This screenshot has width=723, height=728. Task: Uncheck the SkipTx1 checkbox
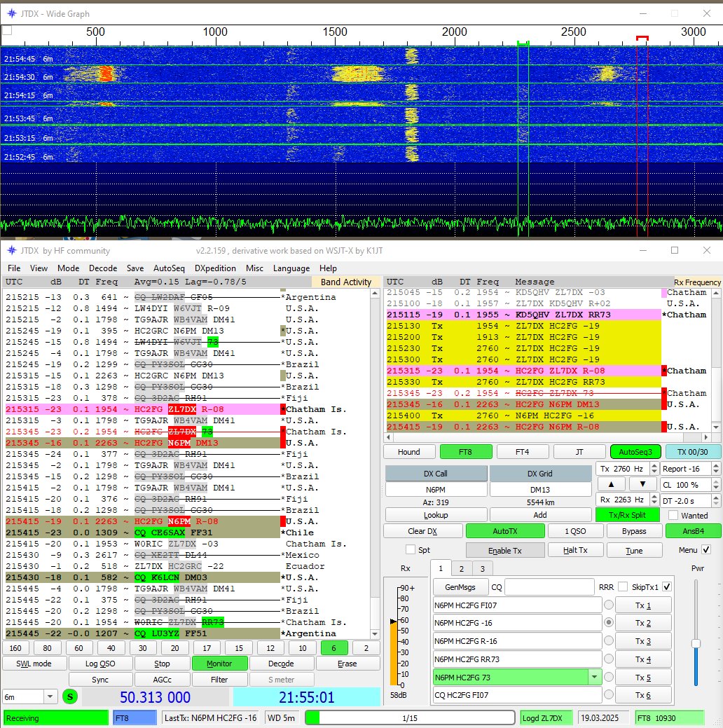pos(667,587)
